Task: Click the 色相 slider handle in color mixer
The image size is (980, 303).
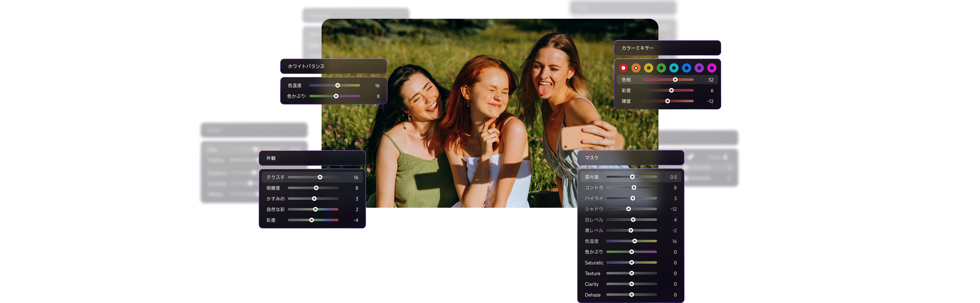Action: click(x=675, y=80)
